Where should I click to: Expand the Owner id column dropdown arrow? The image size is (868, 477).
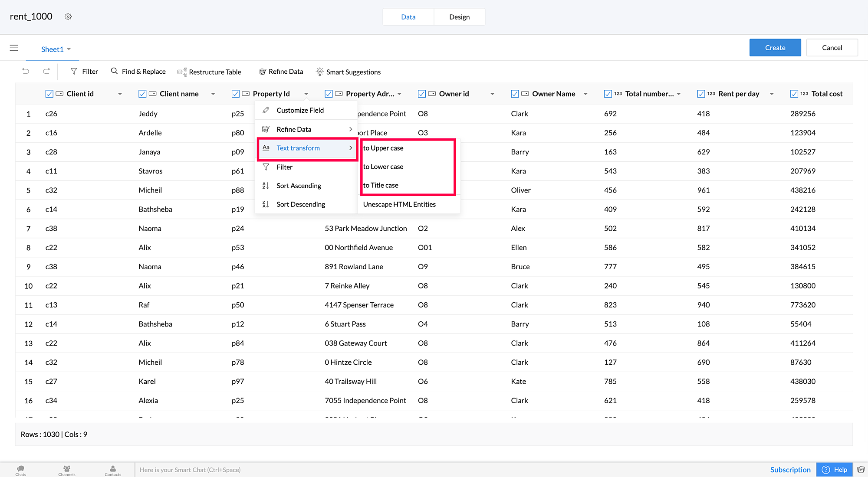point(492,94)
